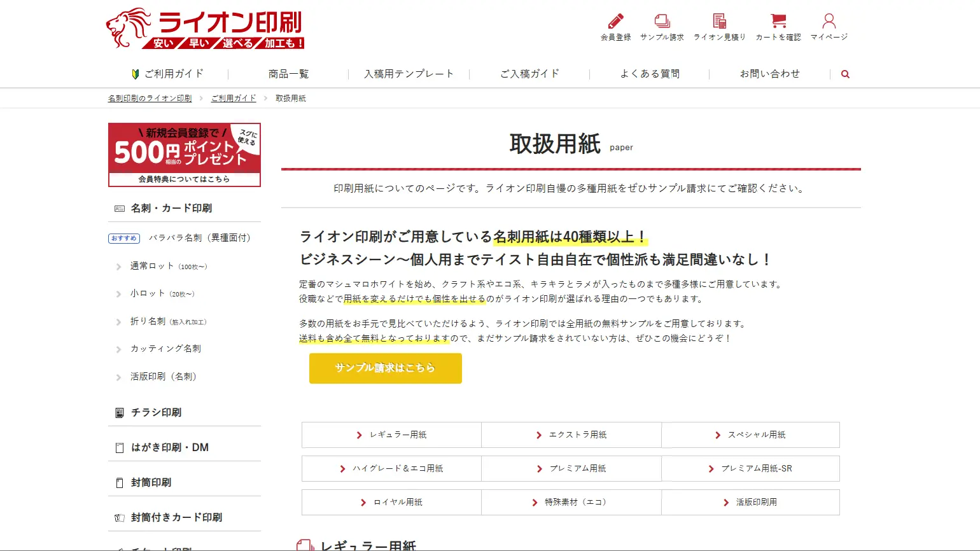Jump to スペシャル用紙 section
This screenshot has height=551, width=980.
(x=751, y=435)
